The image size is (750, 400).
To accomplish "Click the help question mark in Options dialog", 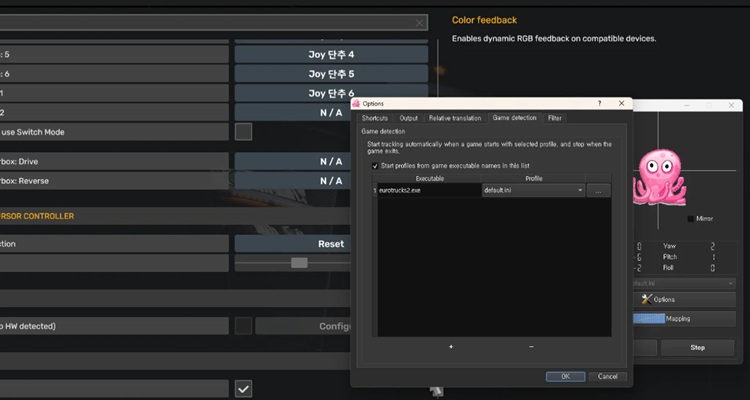I will [x=599, y=103].
